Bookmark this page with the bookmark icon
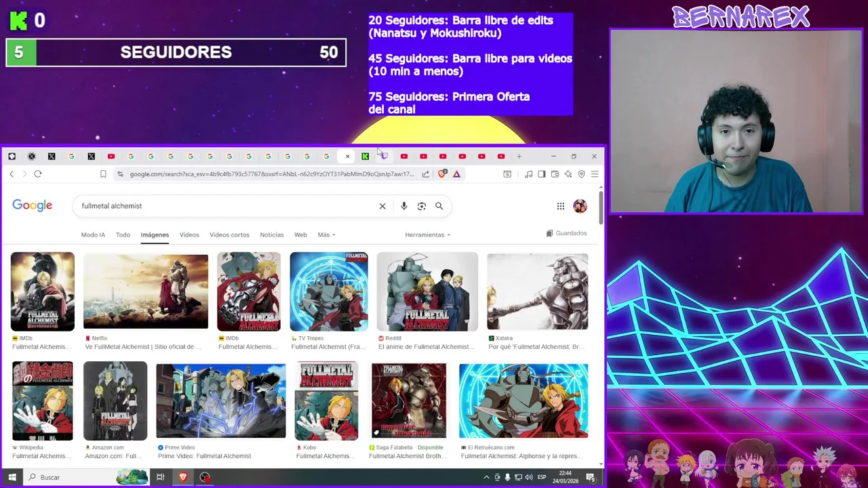868x488 pixels. (x=103, y=174)
